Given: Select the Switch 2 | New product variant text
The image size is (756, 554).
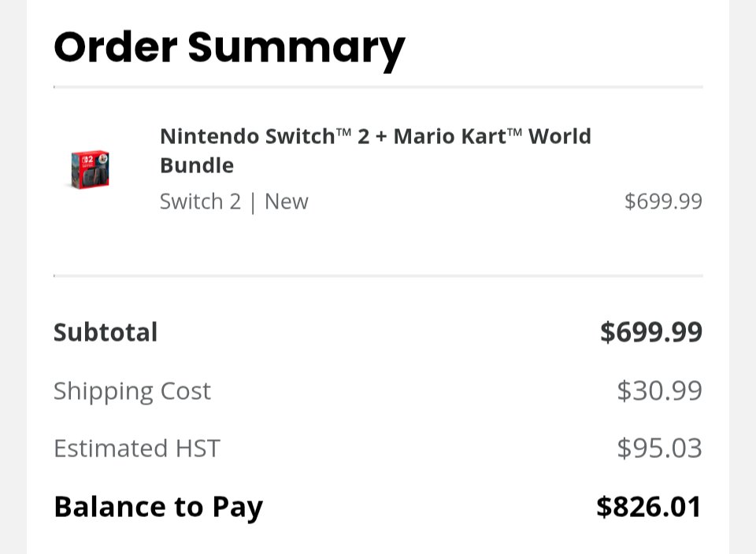Looking at the screenshot, I should click(234, 201).
